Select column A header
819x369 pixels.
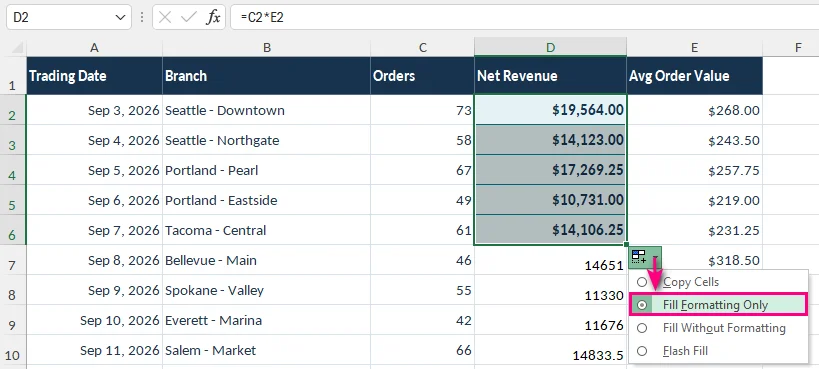pyautogui.click(x=95, y=48)
